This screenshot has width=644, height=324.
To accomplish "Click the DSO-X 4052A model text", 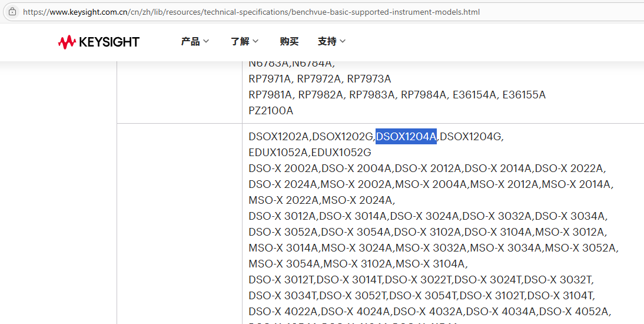I will coord(574,313).
